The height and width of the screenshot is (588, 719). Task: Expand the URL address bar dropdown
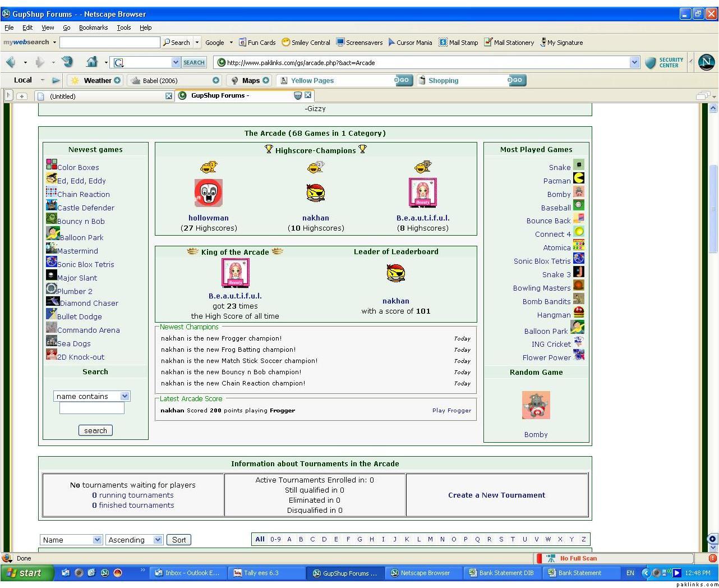pos(634,62)
